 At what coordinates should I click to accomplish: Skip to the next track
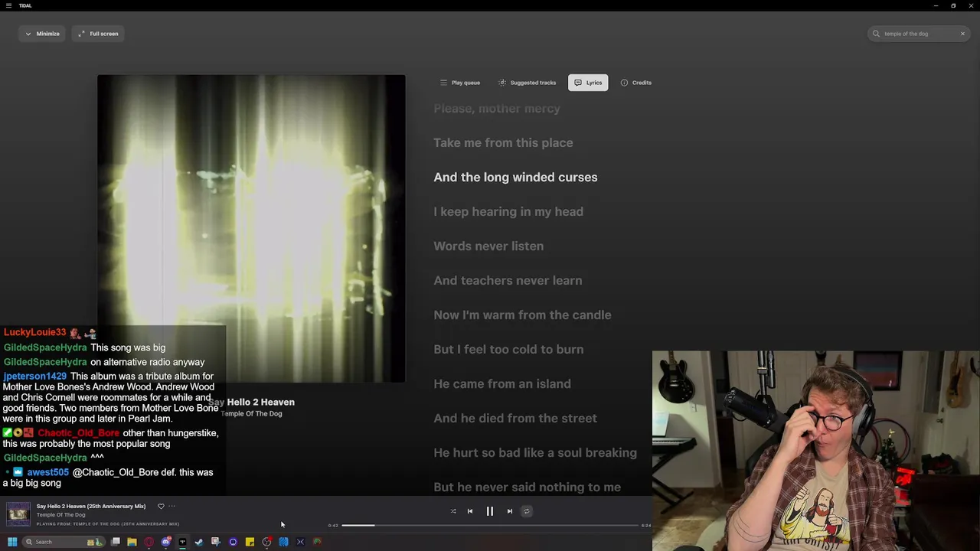pos(510,511)
